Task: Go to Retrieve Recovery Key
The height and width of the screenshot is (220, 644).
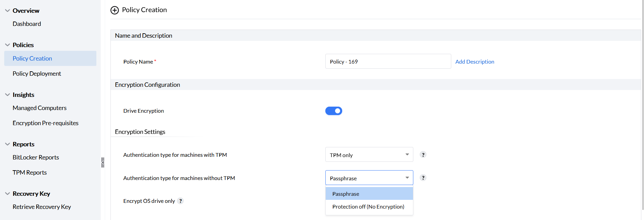Action: [x=42, y=207]
